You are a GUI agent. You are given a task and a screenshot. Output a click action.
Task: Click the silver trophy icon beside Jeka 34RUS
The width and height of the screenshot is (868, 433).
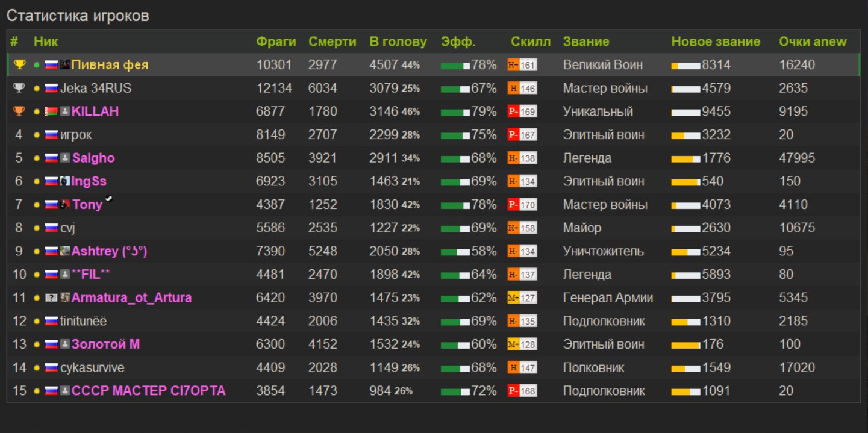[x=19, y=88]
